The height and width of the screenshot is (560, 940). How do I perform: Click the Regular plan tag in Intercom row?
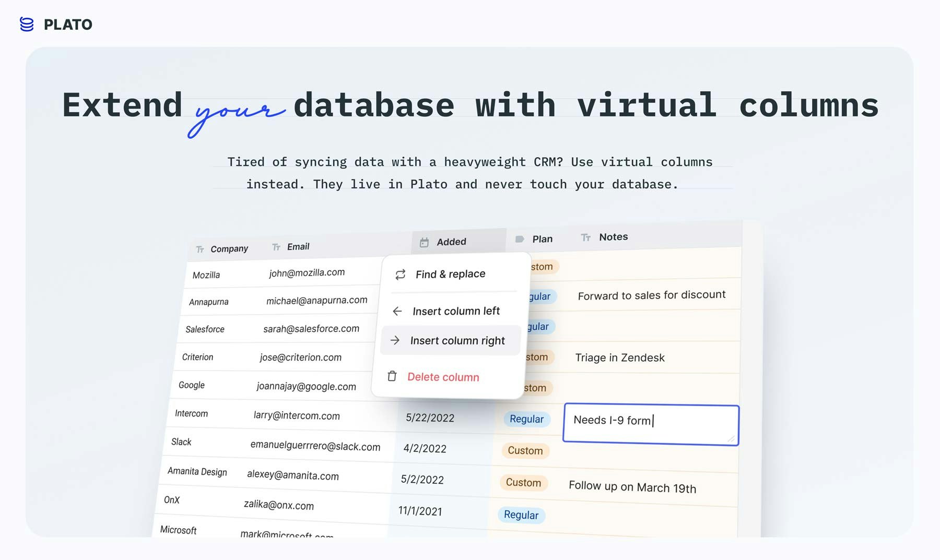[x=526, y=419]
